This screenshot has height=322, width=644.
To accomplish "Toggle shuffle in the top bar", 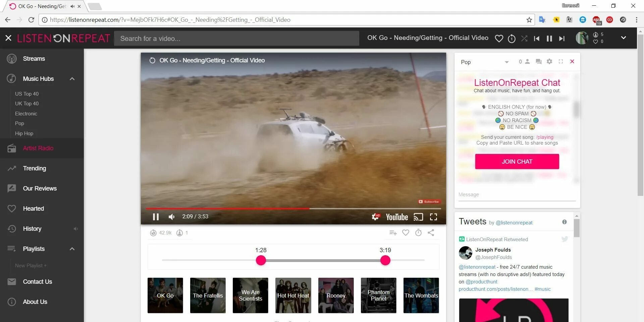I will 524,39.
